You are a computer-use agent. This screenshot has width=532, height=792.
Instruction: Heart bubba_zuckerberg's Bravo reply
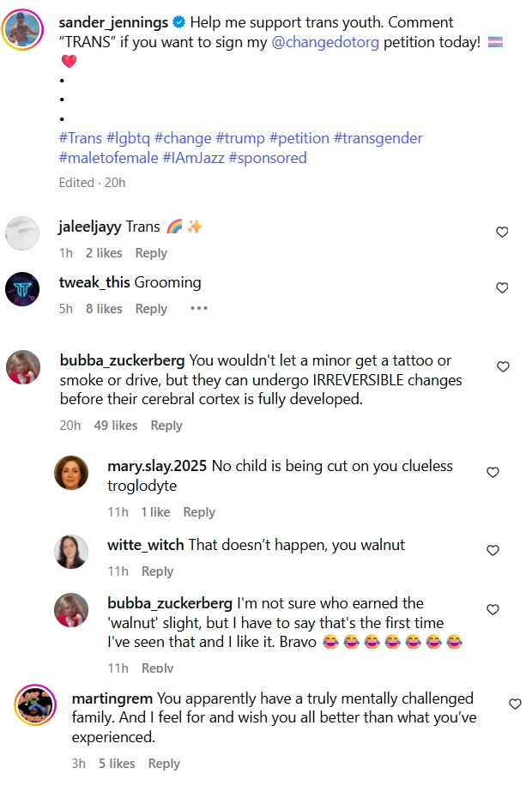pyautogui.click(x=493, y=609)
